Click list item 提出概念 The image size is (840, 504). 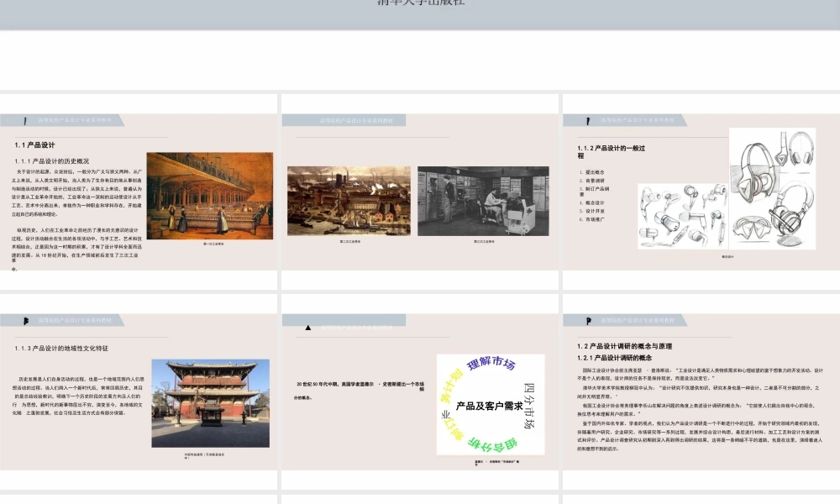(x=595, y=172)
